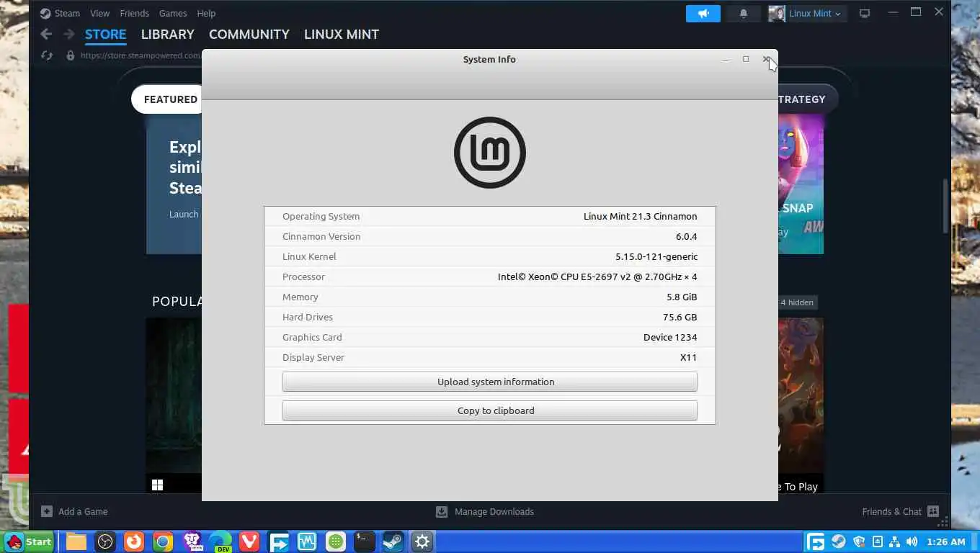Open Manage Downloads in Steam
The image size is (980, 553).
coord(494,511)
